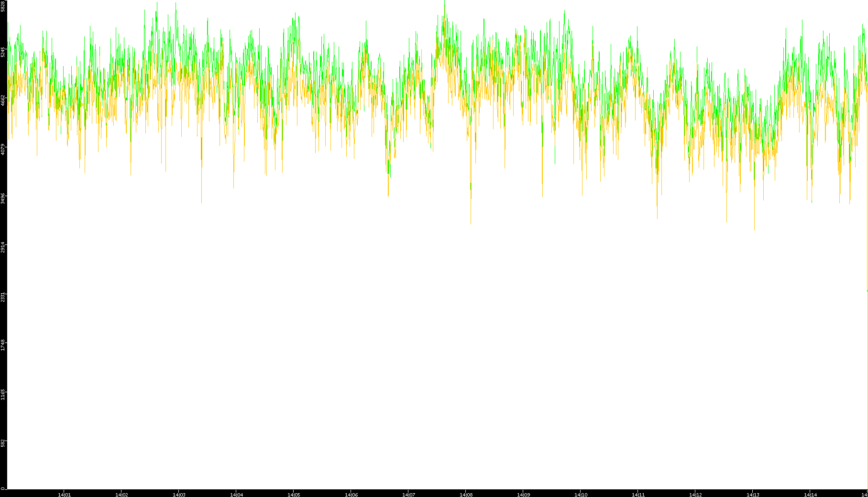868x497 pixels.
Task: Click the 2331 vertical axis label
Action: 3,296
